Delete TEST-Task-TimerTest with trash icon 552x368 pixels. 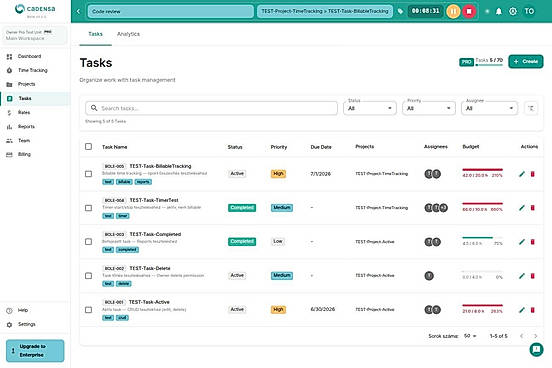[x=533, y=208]
